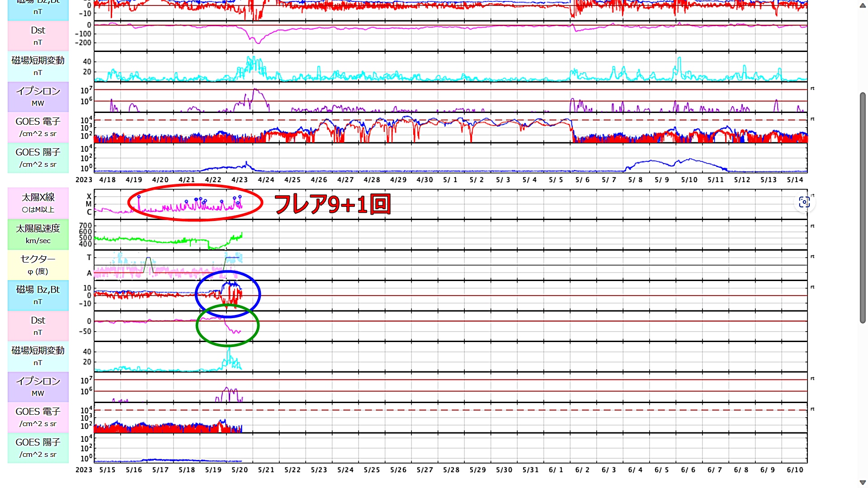Click the center of the blue circle on the Bz,Bt plot
The width and height of the screenshot is (868, 488).
228,294
